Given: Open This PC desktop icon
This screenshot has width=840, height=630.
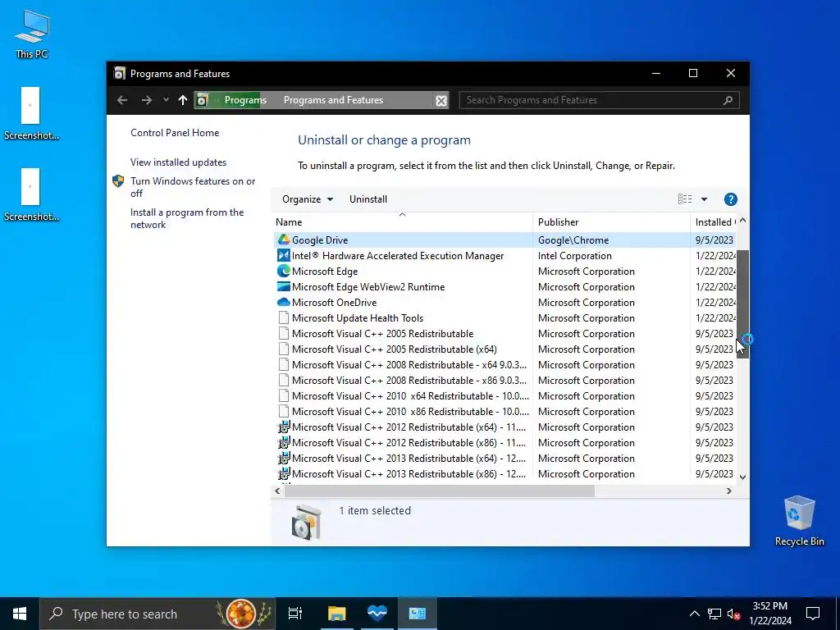Looking at the screenshot, I should tap(32, 34).
